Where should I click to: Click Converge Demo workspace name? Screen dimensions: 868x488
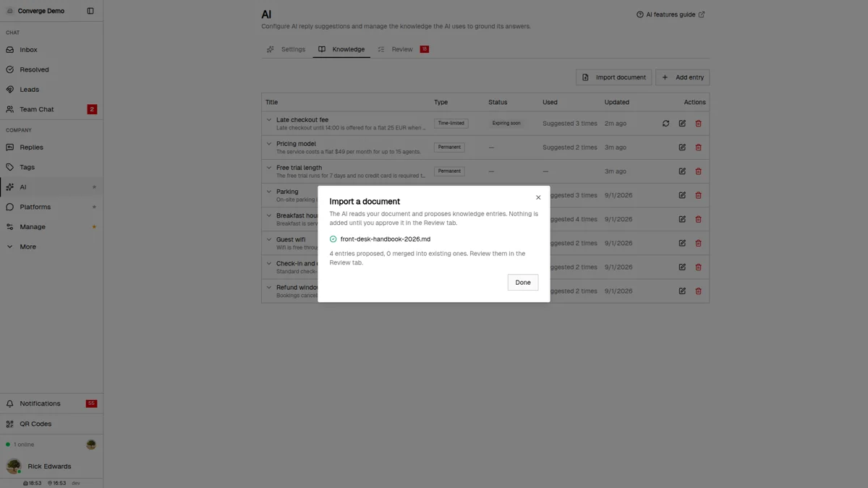tap(41, 11)
